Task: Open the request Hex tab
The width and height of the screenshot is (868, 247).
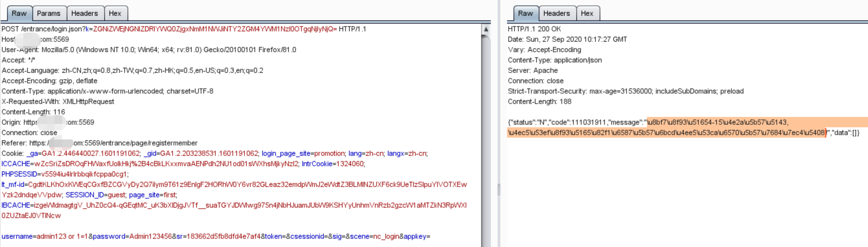Action: point(115,13)
